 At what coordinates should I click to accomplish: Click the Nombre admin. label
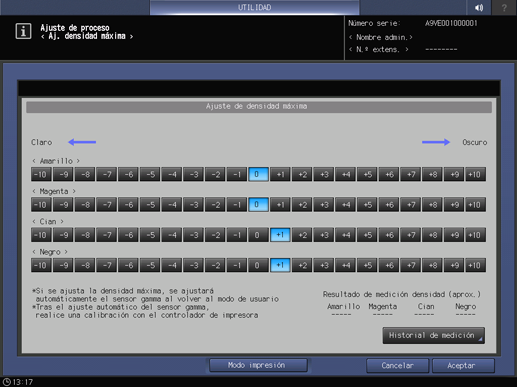[x=381, y=37]
